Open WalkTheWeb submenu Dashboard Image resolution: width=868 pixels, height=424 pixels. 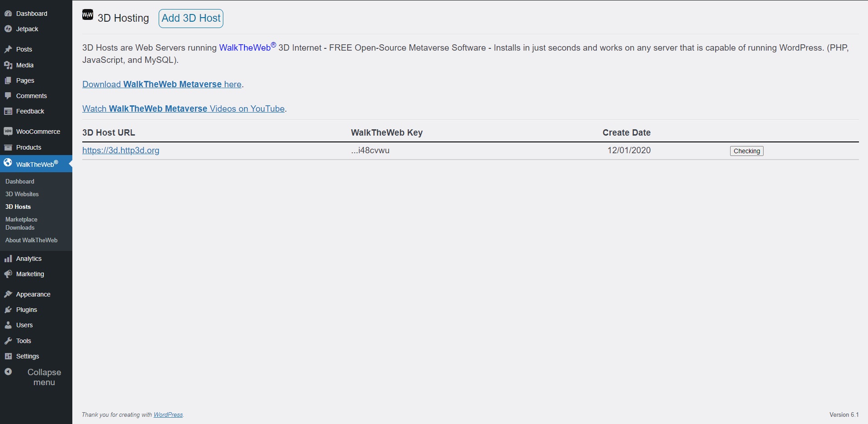20,181
